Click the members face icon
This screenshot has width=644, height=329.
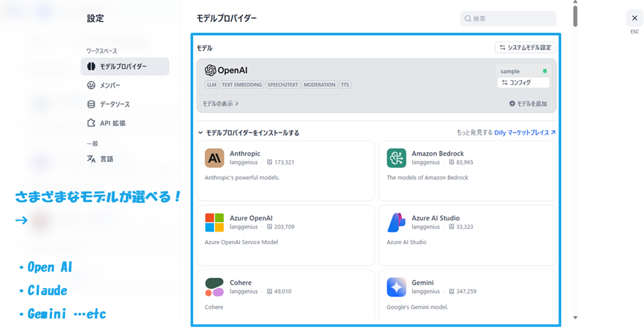(91, 85)
